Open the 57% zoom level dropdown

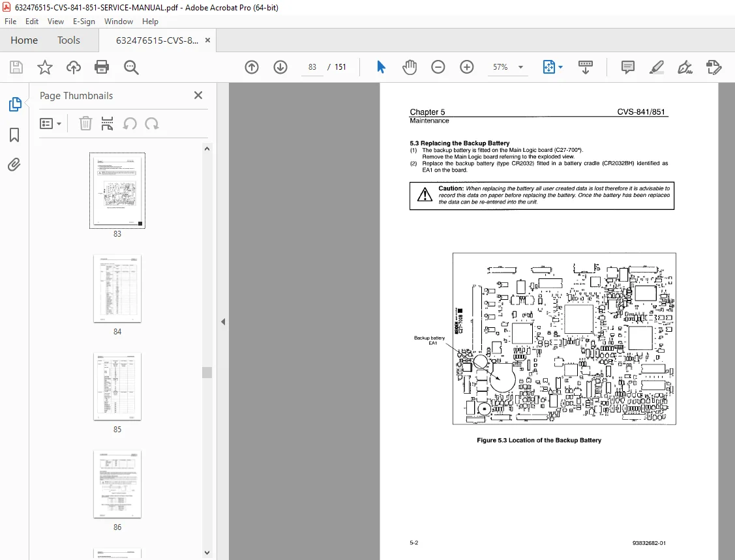(x=507, y=67)
